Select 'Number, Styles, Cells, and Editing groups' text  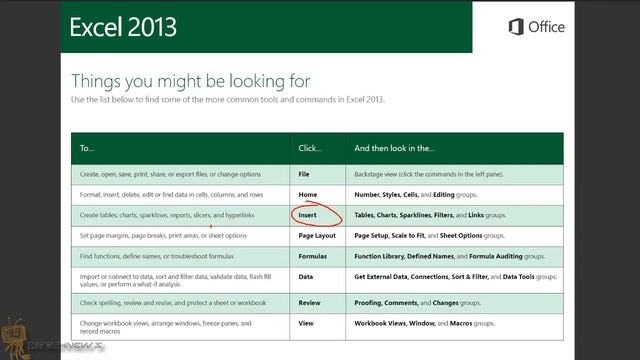click(x=416, y=195)
